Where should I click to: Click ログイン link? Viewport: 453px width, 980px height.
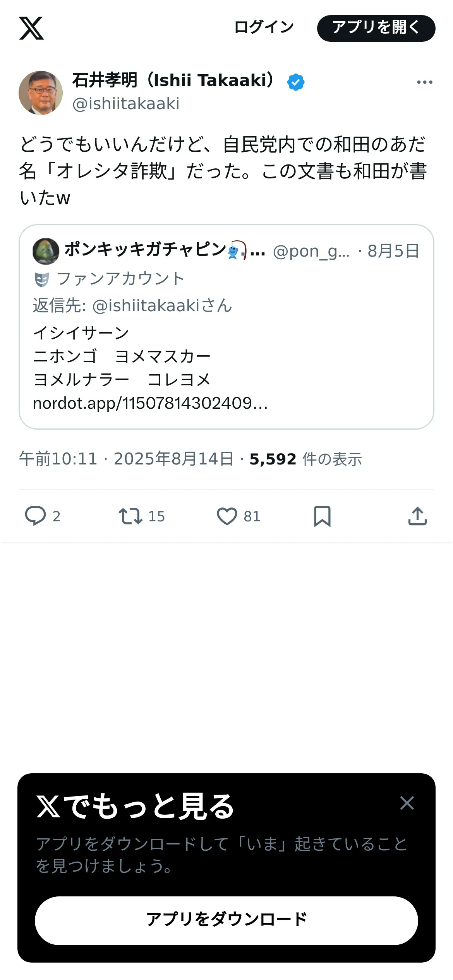click(x=264, y=27)
